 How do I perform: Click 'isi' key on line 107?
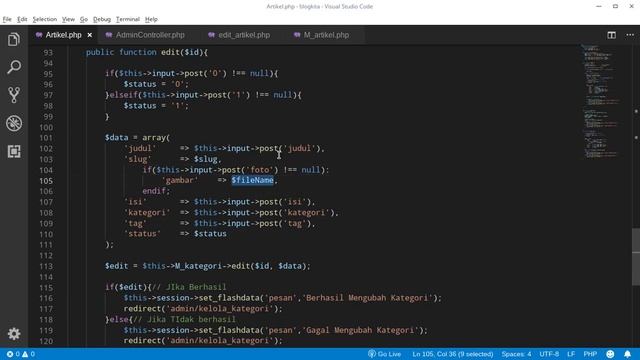pyautogui.click(x=135, y=202)
